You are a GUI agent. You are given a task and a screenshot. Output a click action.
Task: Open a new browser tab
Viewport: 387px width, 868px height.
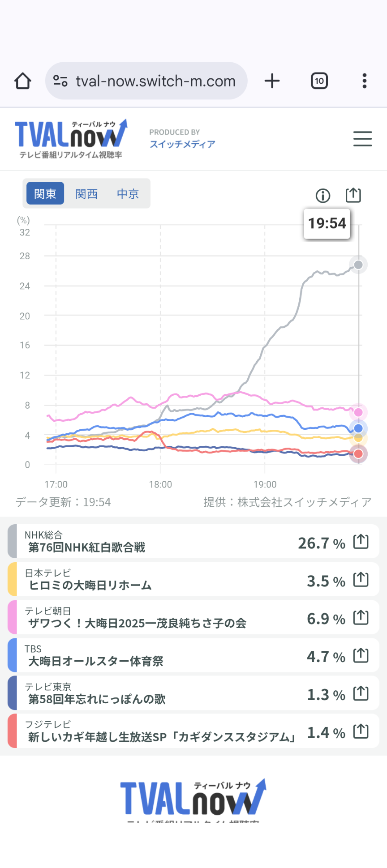(x=272, y=81)
